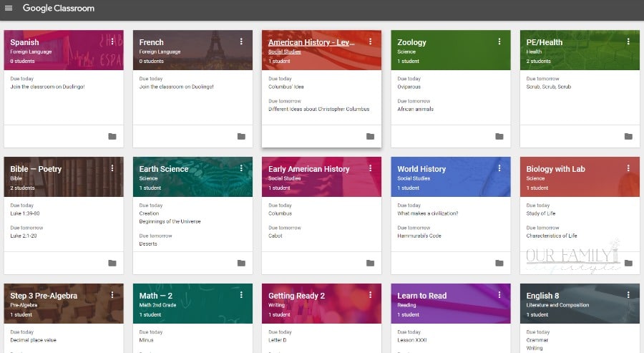
Task: Open Beginnings of the Universe assignment
Action: [x=170, y=221]
